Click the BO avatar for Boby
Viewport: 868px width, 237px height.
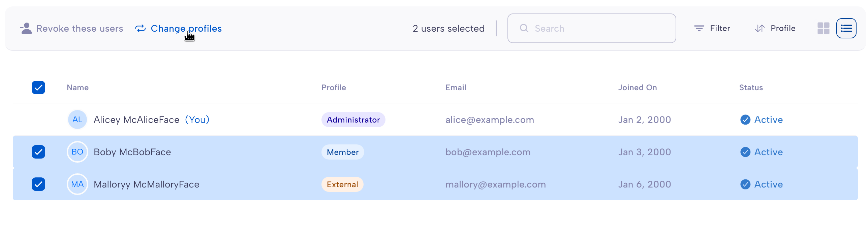(77, 152)
